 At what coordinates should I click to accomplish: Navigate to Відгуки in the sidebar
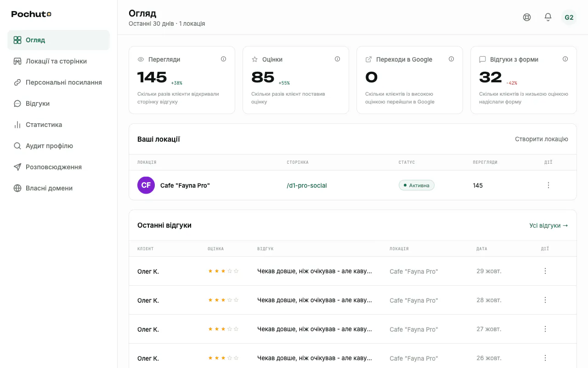click(x=59, y=103)
